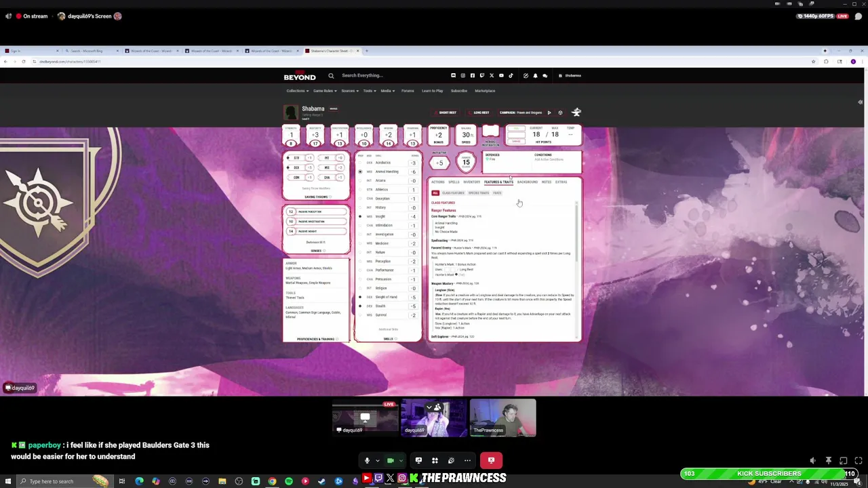Click the D&D Beyond logo
The height and width of the screenshot is (488, 868).
pyautogui.click(x=300, y=76)
